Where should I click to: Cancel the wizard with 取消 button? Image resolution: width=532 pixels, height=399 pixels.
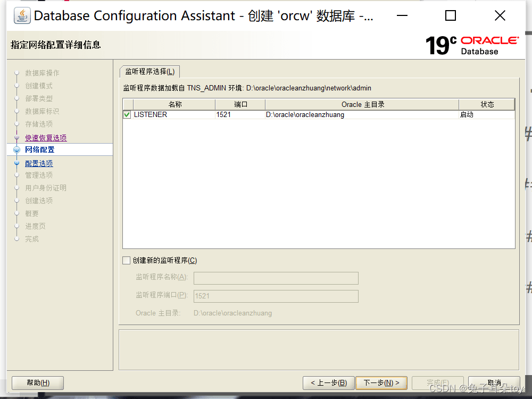[494, 383]
